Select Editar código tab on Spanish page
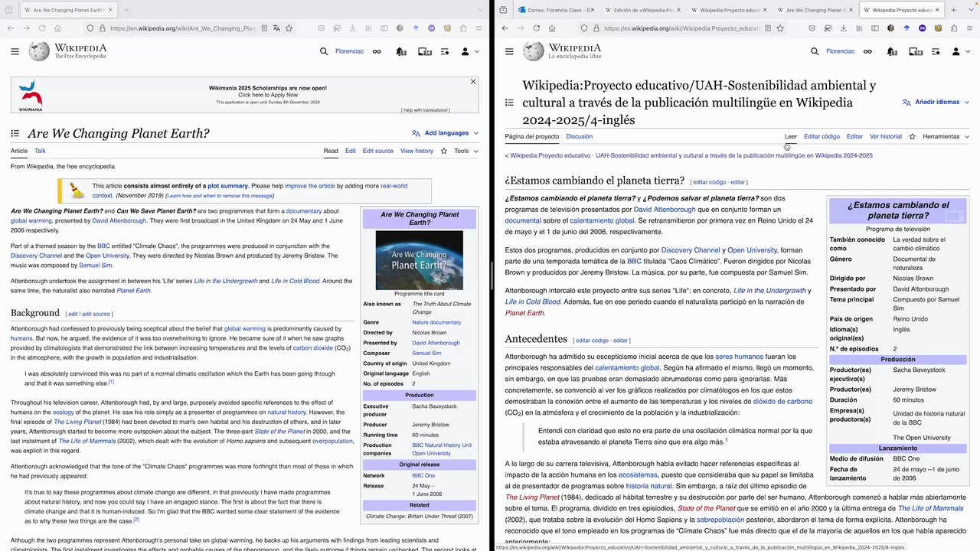Screen dimensions: 980x551 (x=822, y=136)
